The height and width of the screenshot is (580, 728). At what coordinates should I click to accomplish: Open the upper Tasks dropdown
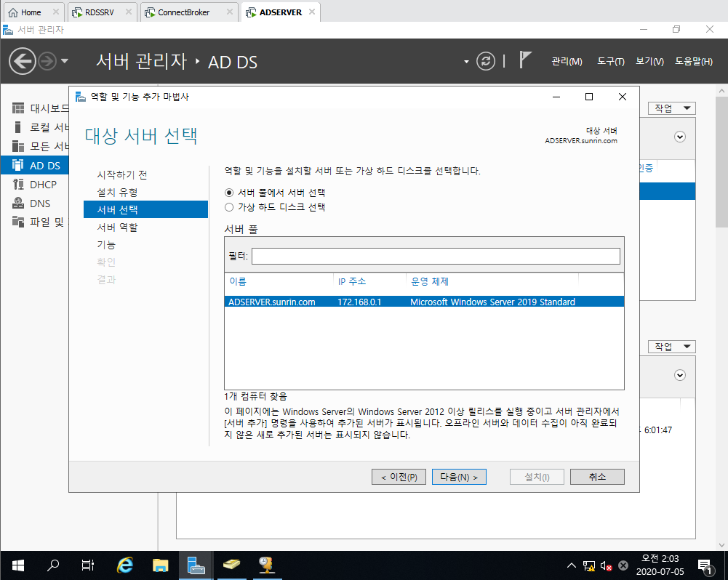click(671, 108)
